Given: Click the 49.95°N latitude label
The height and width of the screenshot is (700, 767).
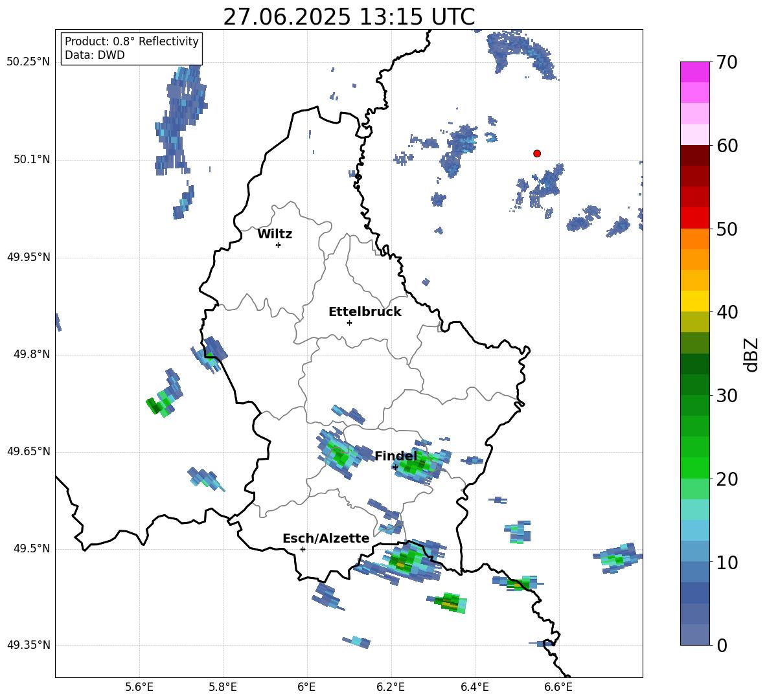Looking at the screenshot, I should tap(29, 257).
